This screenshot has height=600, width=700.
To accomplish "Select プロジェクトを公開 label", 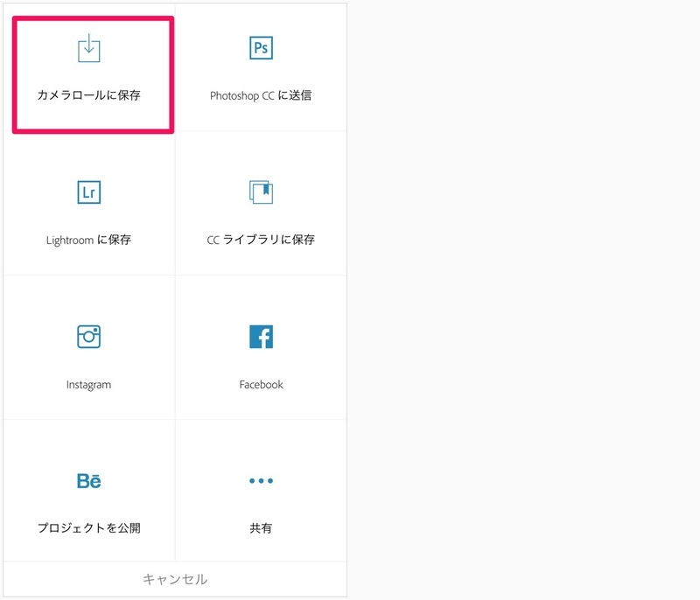I will 89,528.
